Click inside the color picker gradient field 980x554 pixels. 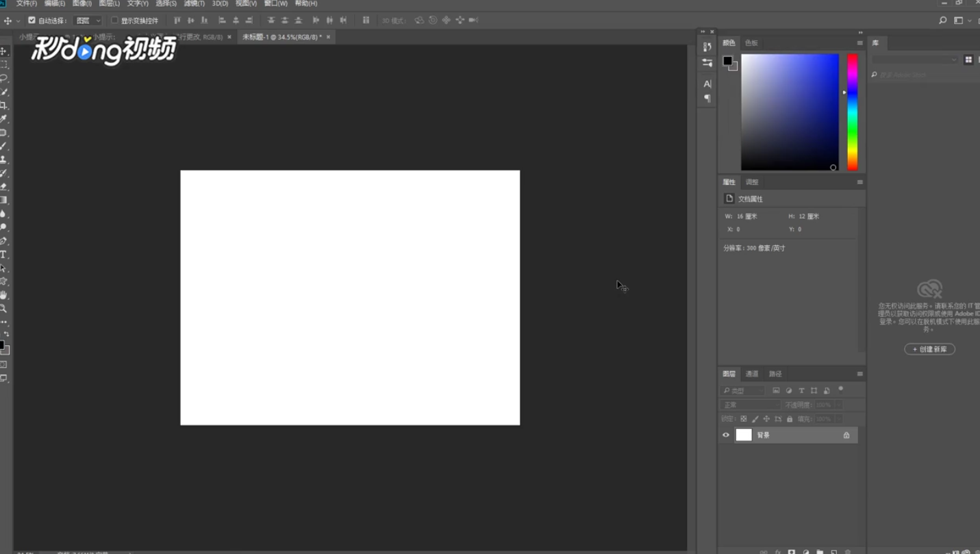790,112
